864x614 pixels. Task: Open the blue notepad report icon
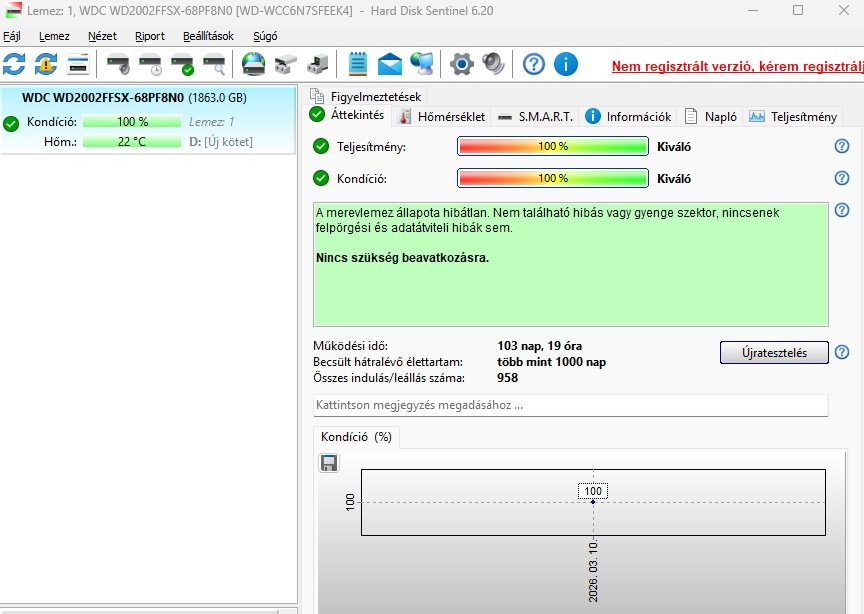click(358, 64)
